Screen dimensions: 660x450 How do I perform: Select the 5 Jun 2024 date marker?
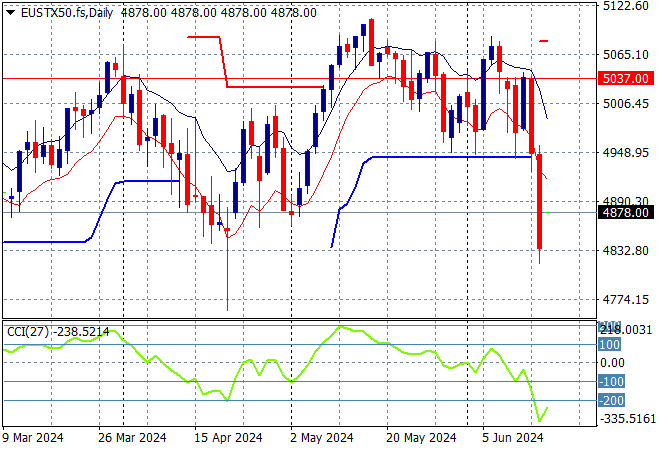(x=513, y=438)
